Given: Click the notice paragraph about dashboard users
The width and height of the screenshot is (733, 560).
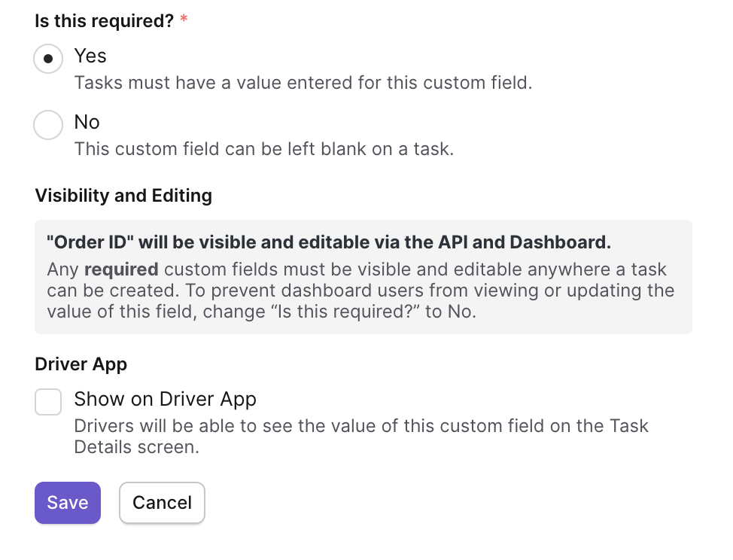Looking at the screenshot, I should [360, 291].
